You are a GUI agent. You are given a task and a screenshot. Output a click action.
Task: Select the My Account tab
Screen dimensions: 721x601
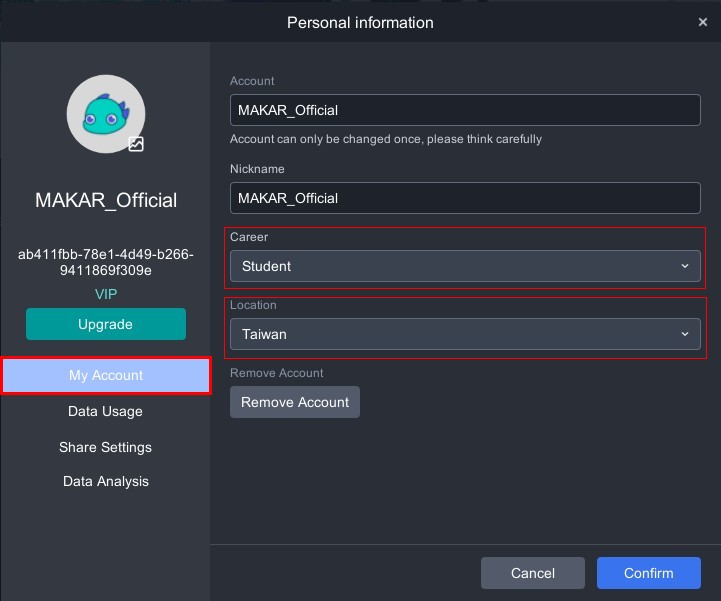click(105, 375)
